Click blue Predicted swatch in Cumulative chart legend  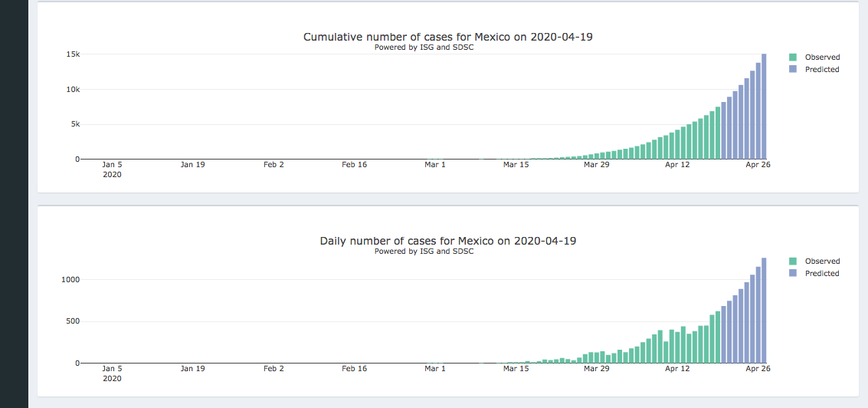[793, 70]
